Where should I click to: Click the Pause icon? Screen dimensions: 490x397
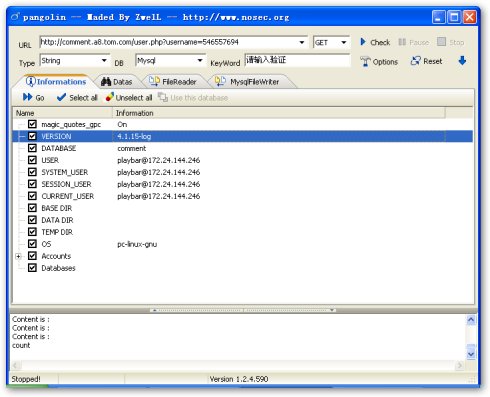click(402, 42)
